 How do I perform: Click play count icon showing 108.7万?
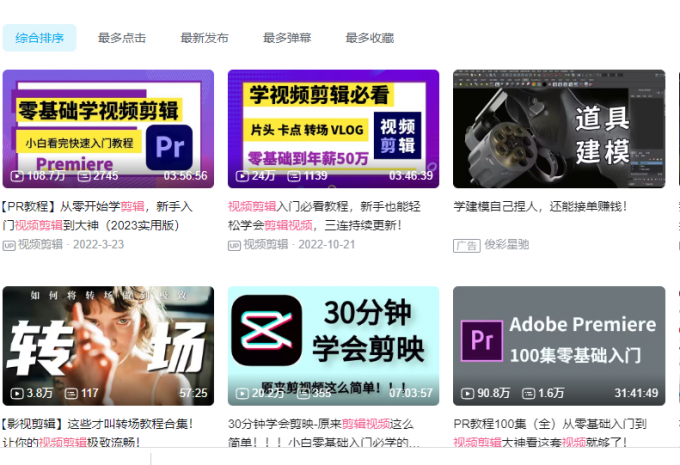17,176
